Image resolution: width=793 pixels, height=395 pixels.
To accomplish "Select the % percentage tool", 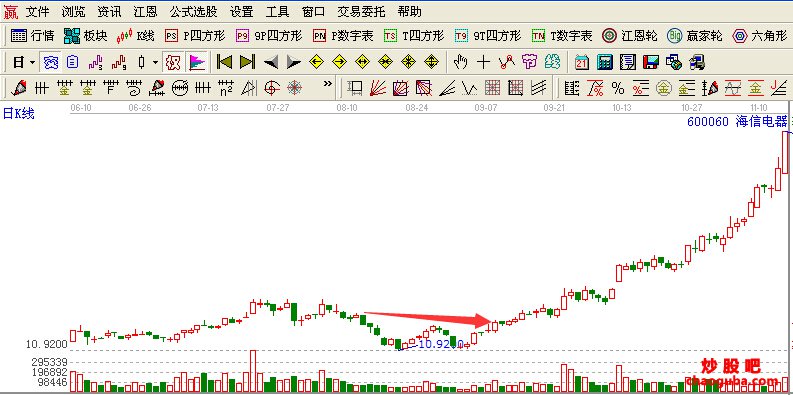I will (618, 88).
